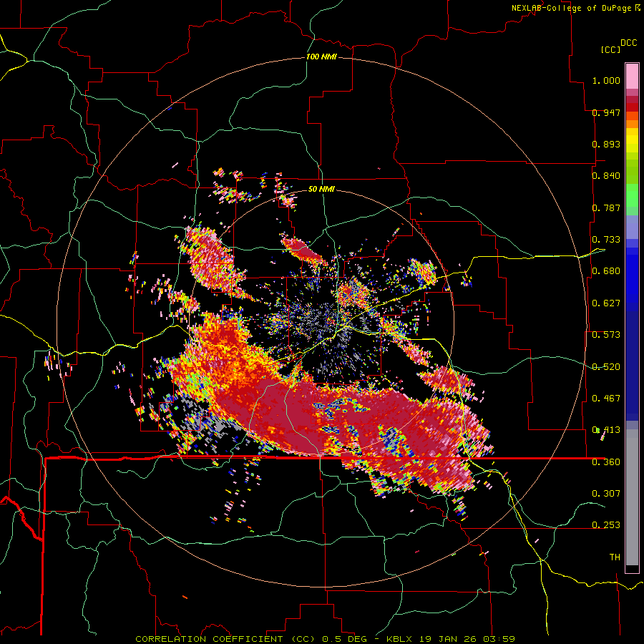644x644 pixels.
Task: Click the DCC legend title
Action: pos(629,43)
